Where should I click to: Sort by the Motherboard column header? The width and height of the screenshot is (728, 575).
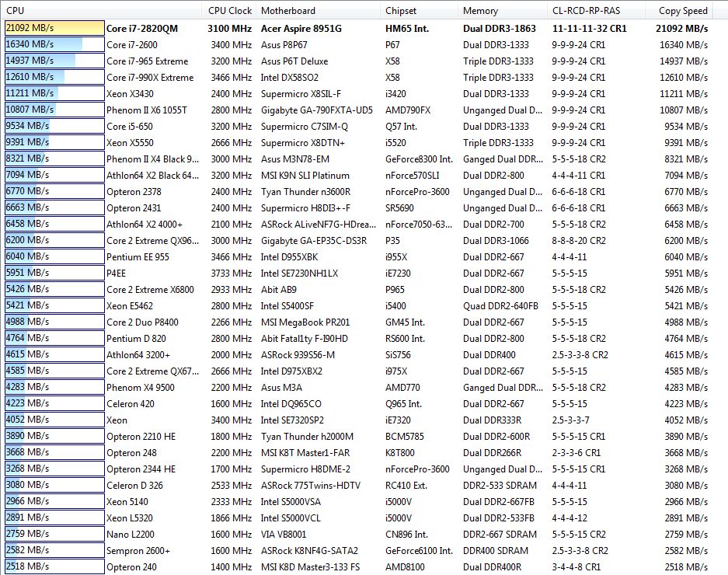pos(318,10)
